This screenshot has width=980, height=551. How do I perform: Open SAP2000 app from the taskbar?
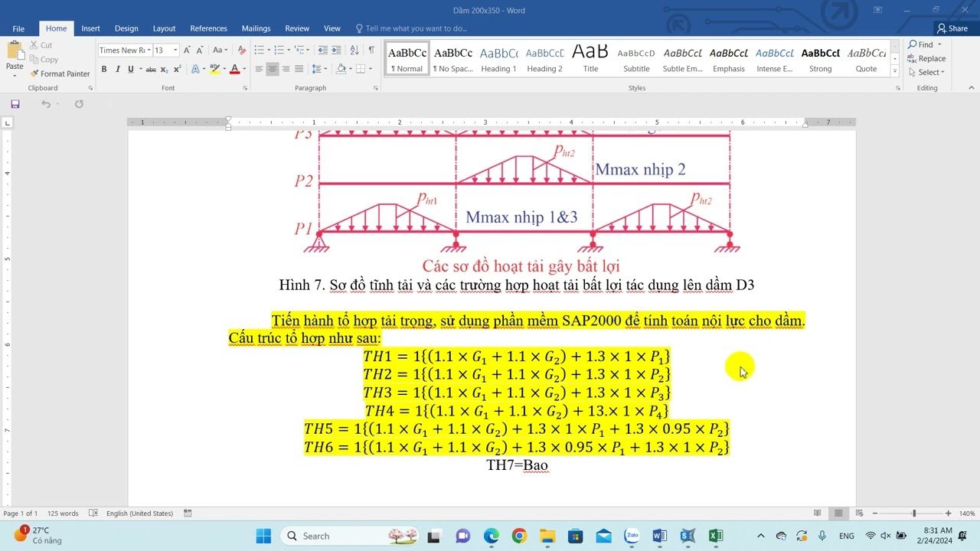pyautogui.click(x=688, y=536)
